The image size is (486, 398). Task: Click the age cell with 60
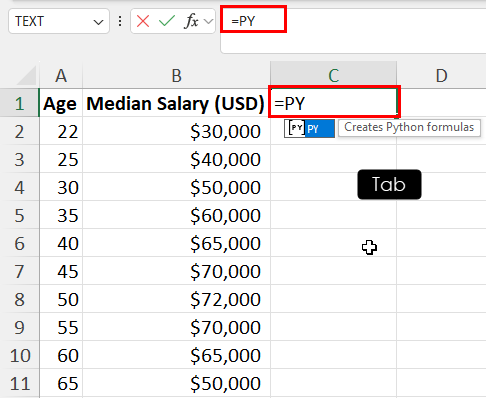pos(61,355)
